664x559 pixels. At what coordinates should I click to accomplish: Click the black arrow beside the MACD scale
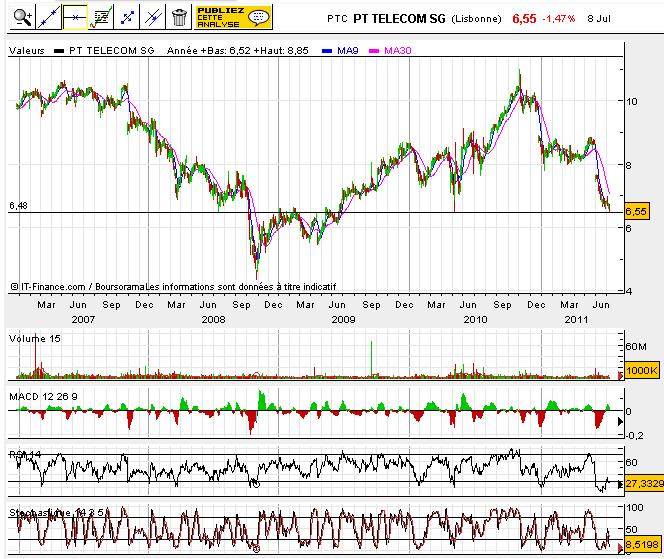coord(620,421)
